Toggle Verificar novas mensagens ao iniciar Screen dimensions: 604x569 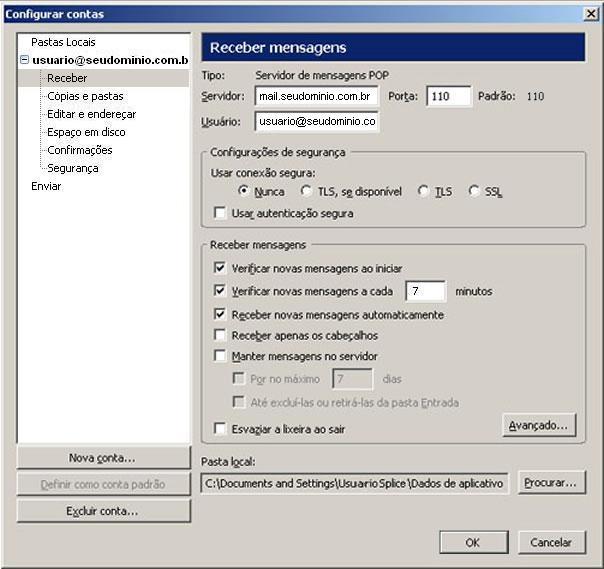pos(220,269)
